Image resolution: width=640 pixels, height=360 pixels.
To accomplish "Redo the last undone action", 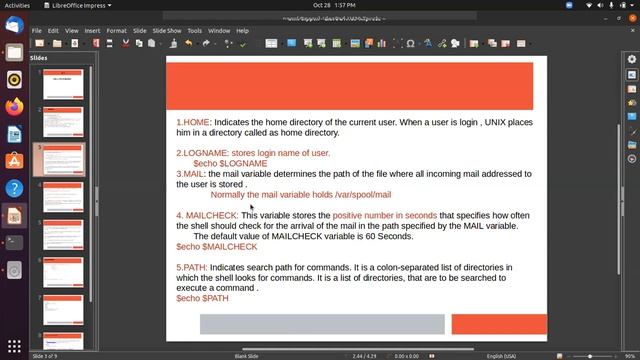I will 206,43.
